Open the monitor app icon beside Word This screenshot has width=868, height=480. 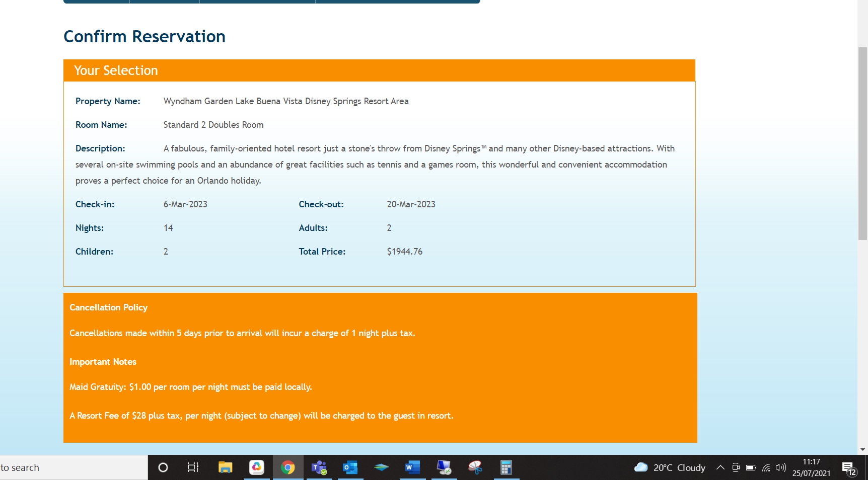[444, 467]
